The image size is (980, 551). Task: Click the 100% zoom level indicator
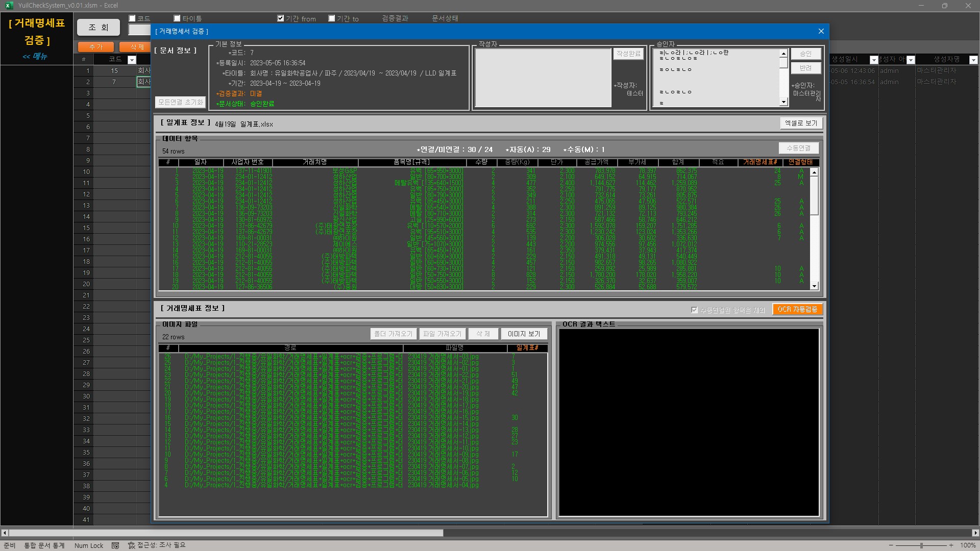(968, 545)
